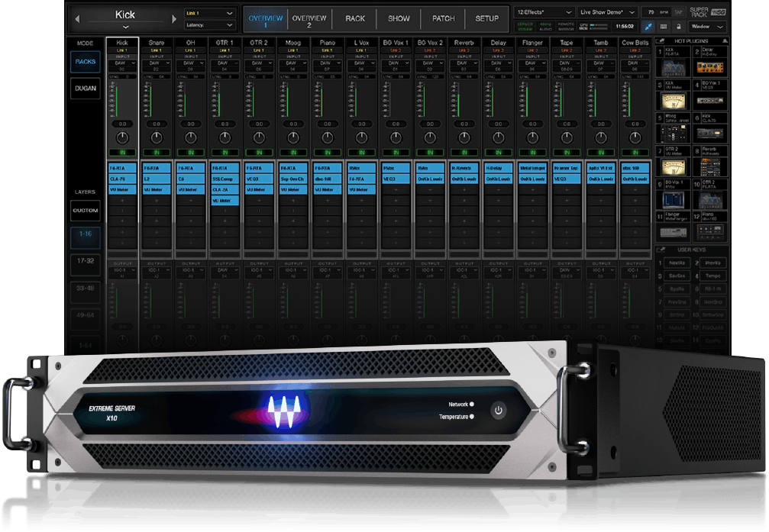The image size is (769, 532).
Task: Toggle the IN button on Kick rack
Action: [122, 153]
